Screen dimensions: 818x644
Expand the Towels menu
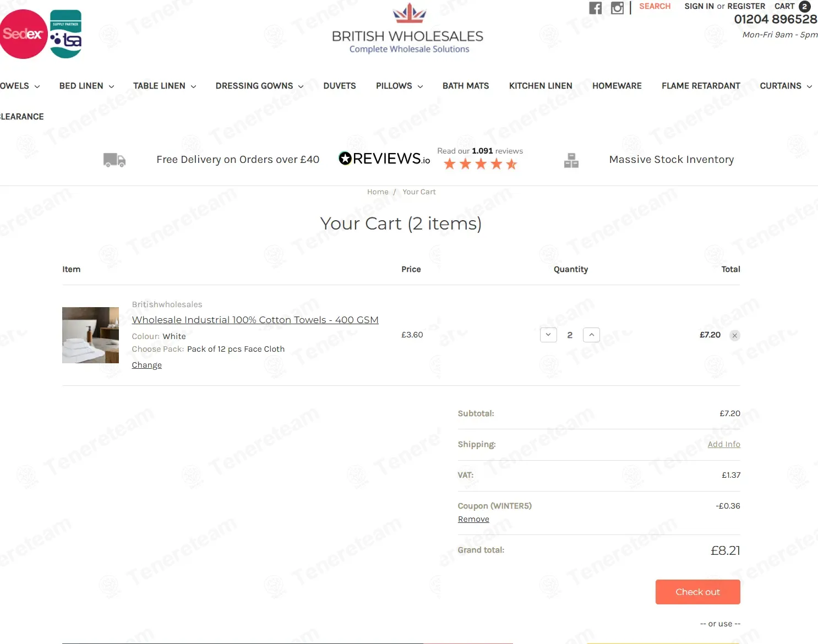(20, 86)
